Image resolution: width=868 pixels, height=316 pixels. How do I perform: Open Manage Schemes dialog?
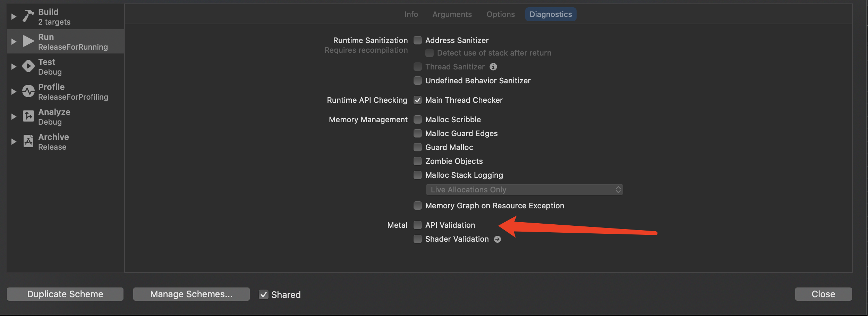[x=191, y=294]
